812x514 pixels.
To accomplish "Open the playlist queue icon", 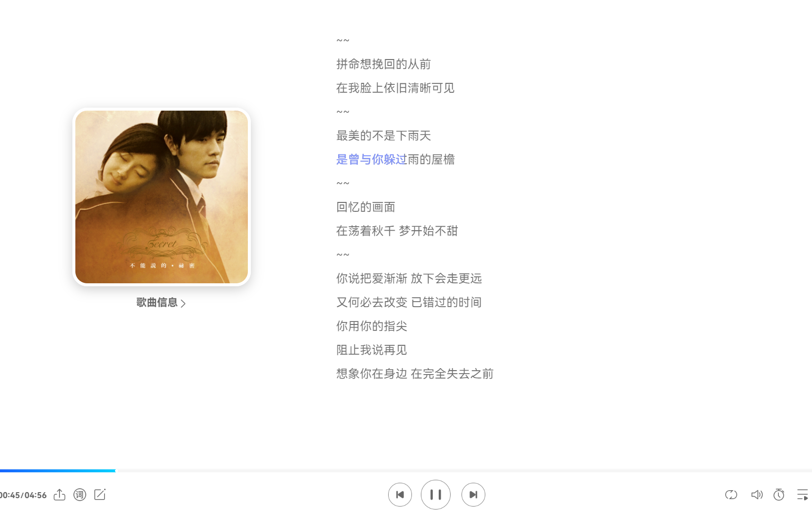I will pyautogui.click(x=803, y=495).
